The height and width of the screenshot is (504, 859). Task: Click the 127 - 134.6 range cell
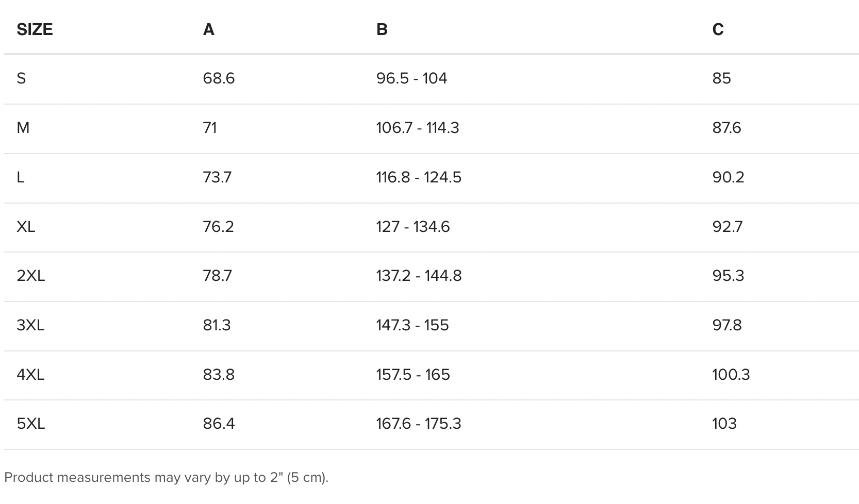point(412,227)
